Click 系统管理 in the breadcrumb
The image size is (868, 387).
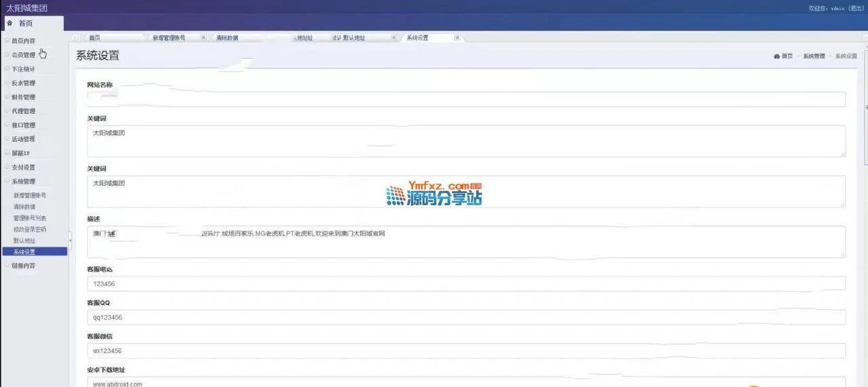tap(814, 56)
